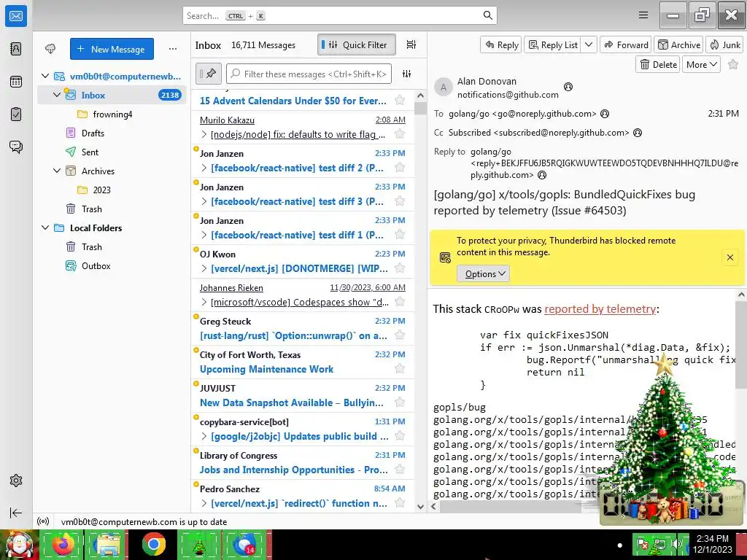Viewport: 747px width, 560px height.
Task: Click contact icon next to Alan Donovan
Action: click(x=568, y=87)
